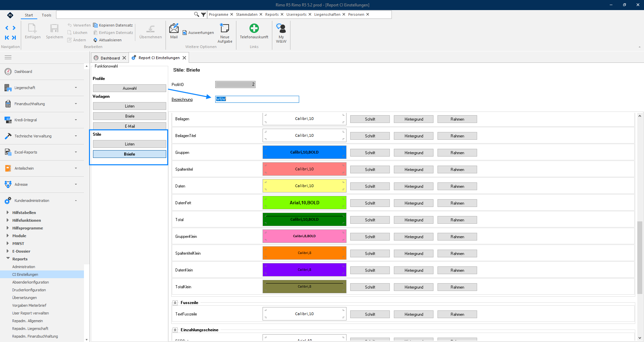Switch to the Start ribbon tab

click(29, 15)
